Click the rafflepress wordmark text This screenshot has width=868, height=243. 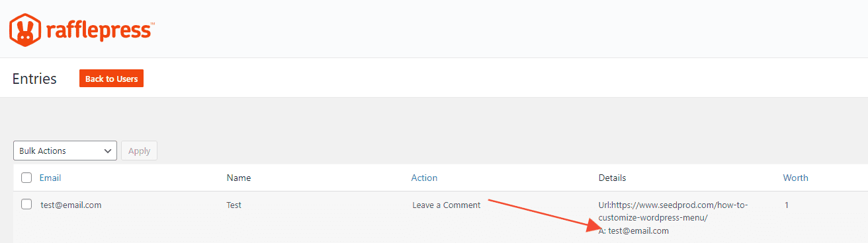pos(101,30)
